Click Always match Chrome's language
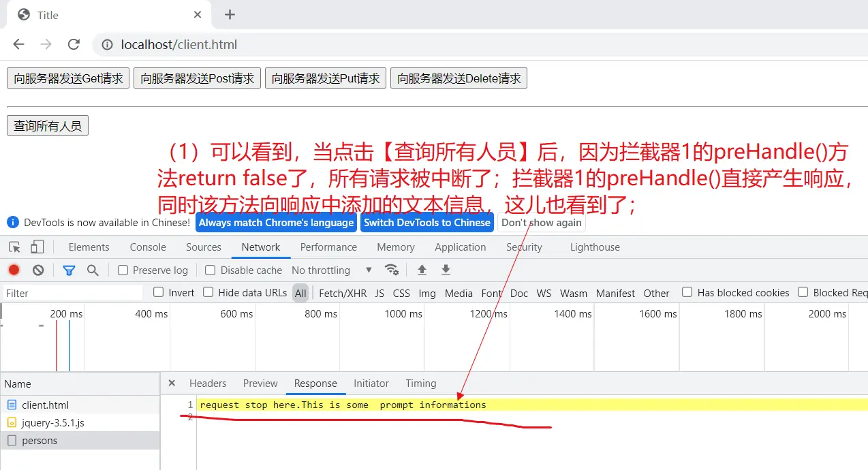 [x=277, y=223]
